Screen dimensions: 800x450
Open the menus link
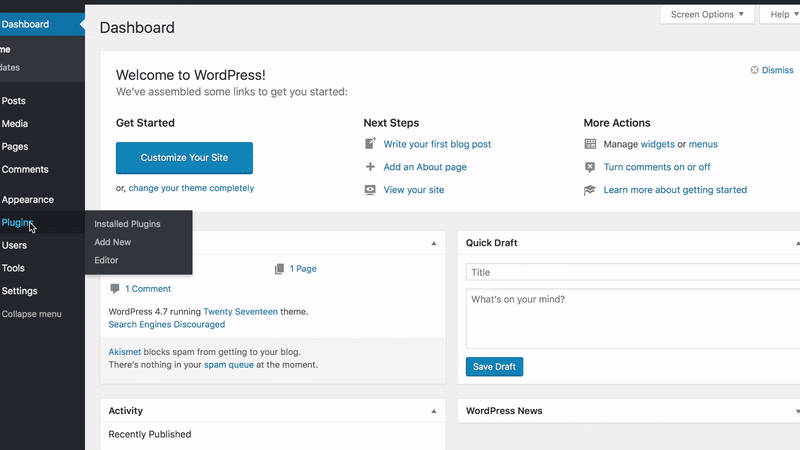tap(703, 144)
